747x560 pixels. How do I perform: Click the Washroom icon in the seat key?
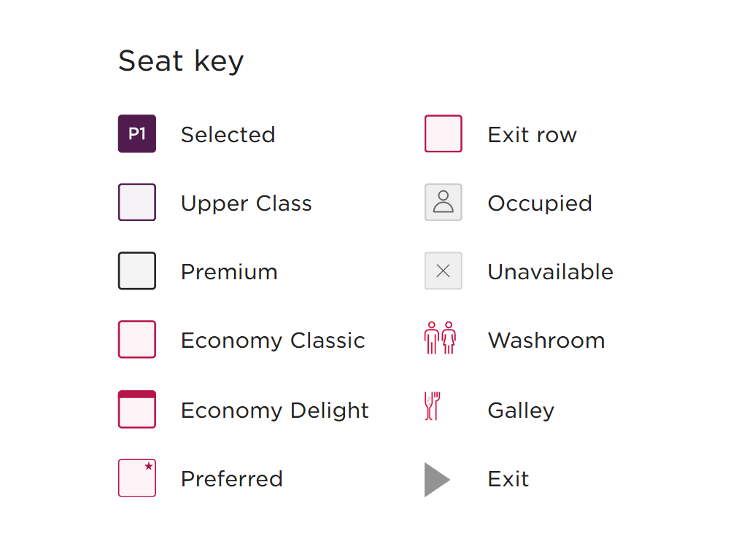point(441,338)
